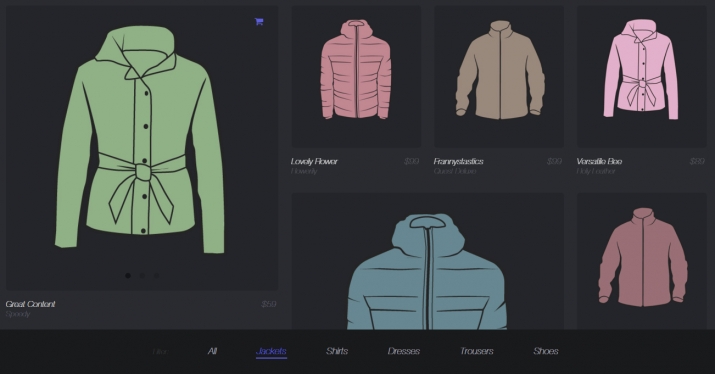This screenshot has width=715, height=374.
Task: Open the Frannystastics product title
Action: coord(458,161)
